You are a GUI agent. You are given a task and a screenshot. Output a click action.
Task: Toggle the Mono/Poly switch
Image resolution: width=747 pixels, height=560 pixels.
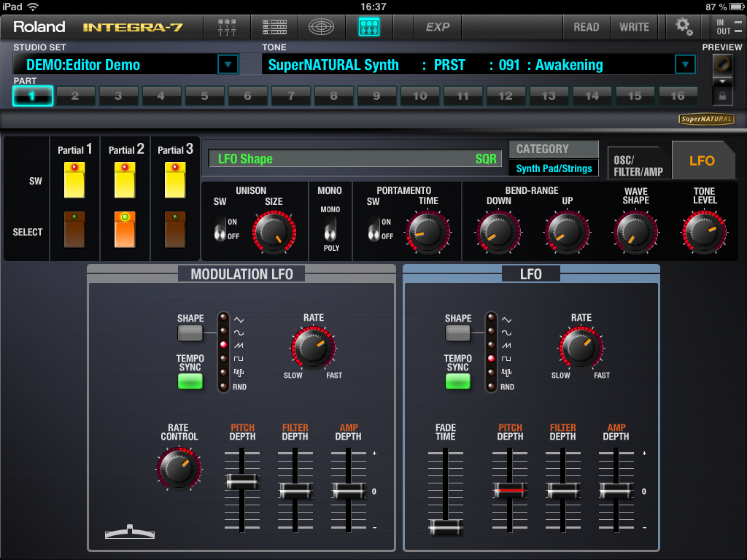coord(330,228)
